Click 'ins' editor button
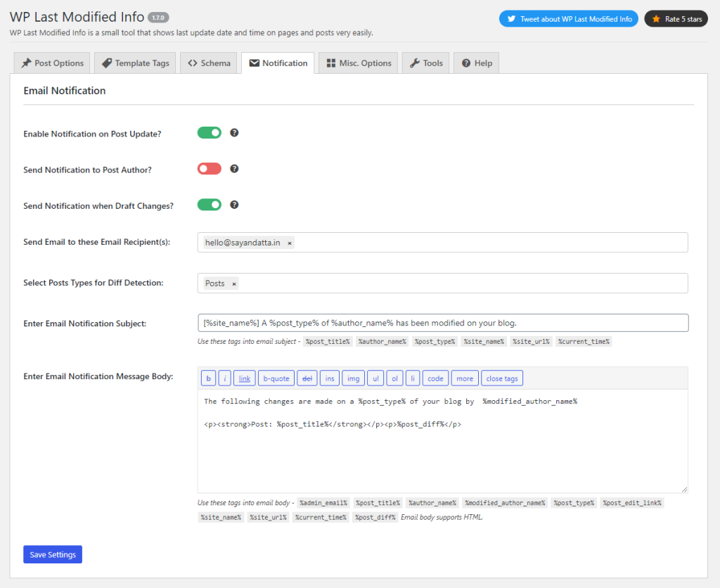The width and height of the screenshot is (720, 588). pyautogui.click(x=330, y=378)
